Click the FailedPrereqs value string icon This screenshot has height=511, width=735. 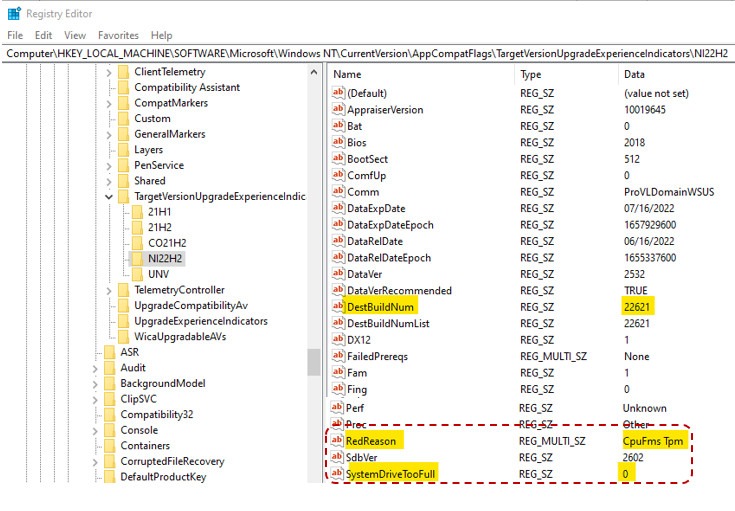[338, 356]
